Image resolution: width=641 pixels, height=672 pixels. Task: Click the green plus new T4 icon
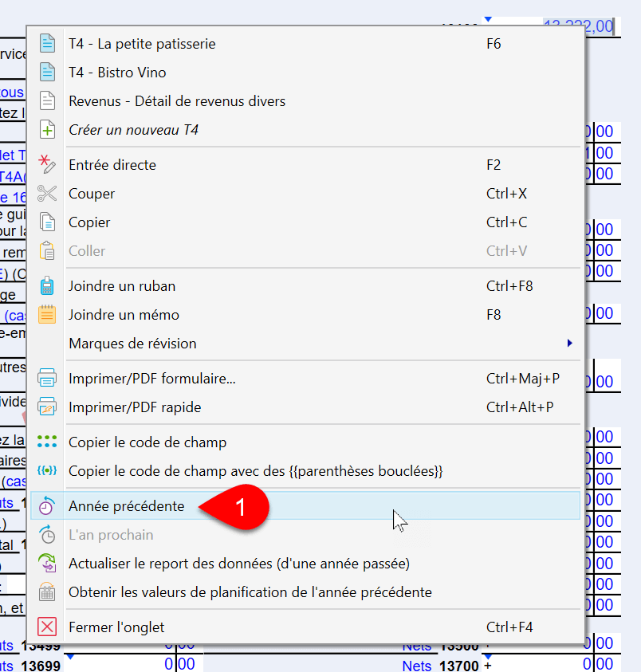[47, 129]
